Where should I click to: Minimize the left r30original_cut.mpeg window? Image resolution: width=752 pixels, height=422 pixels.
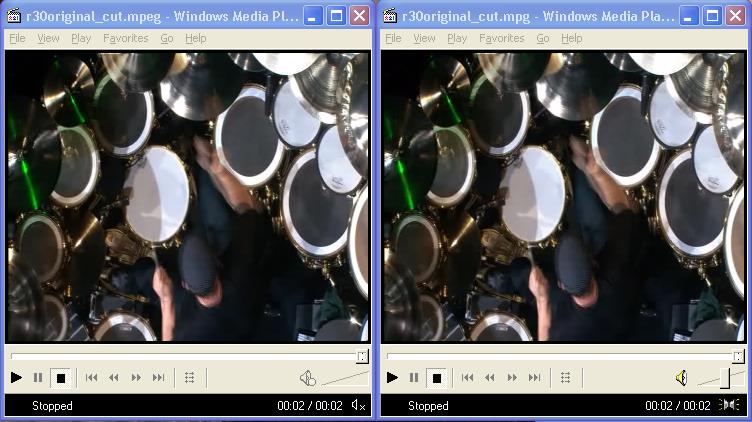tap(313, 16)
